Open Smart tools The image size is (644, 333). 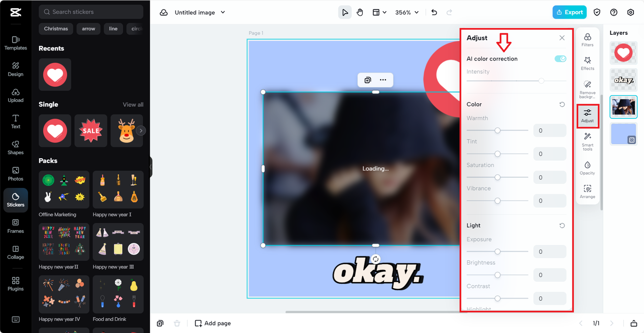click(587, 142)
